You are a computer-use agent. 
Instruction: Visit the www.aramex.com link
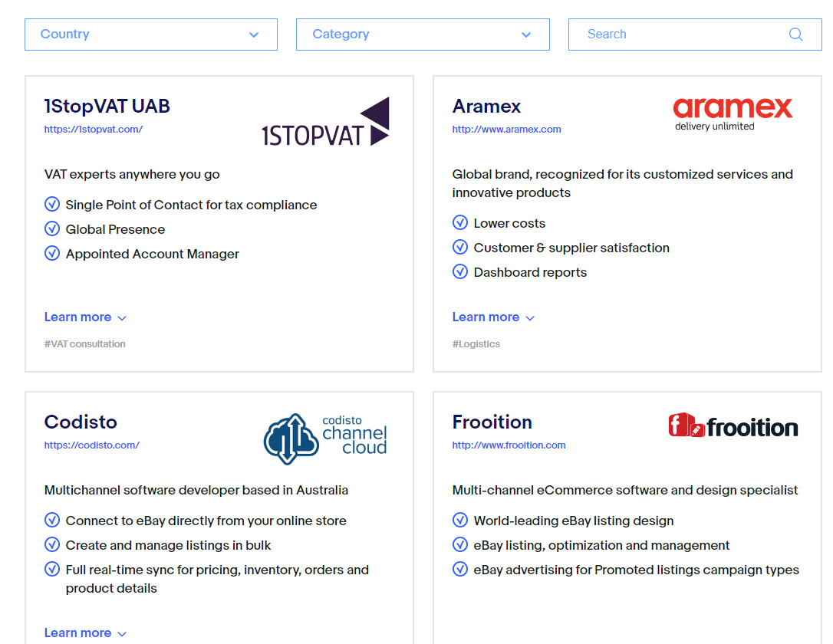(x=506, y=130)
